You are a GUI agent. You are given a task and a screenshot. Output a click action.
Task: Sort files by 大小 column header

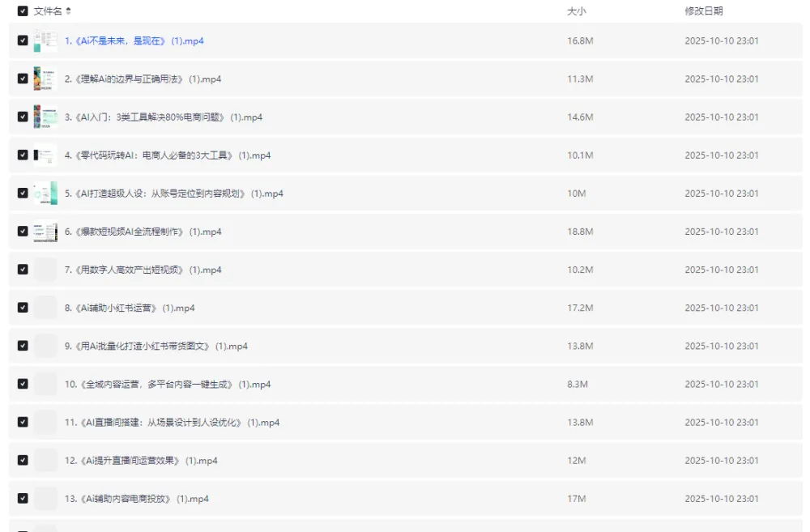(x=576, y=11)
